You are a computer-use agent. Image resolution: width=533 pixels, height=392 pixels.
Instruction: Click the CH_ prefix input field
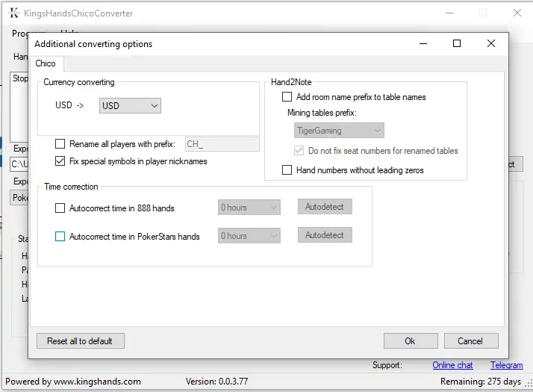tap(222, 144)
